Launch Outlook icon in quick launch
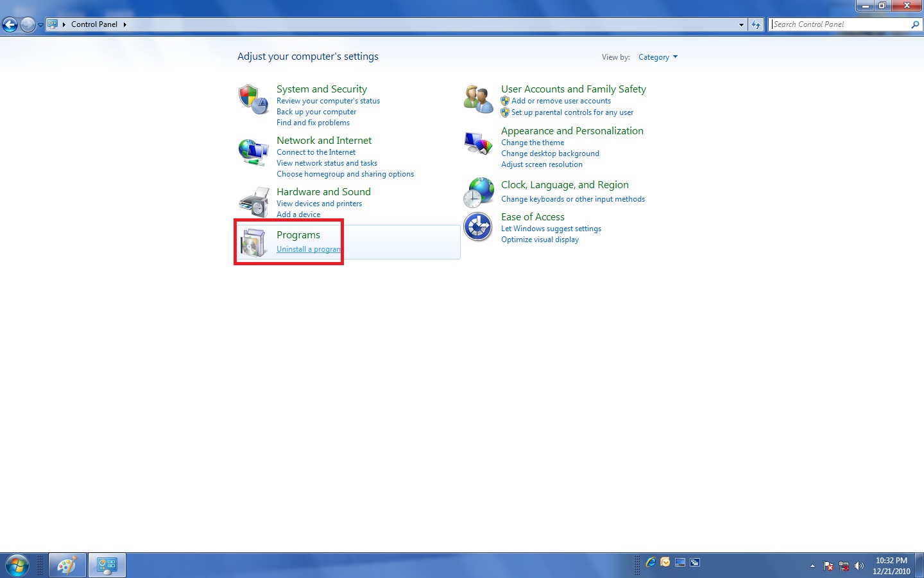Screen dimensions: 924x578 coord(665,562)
